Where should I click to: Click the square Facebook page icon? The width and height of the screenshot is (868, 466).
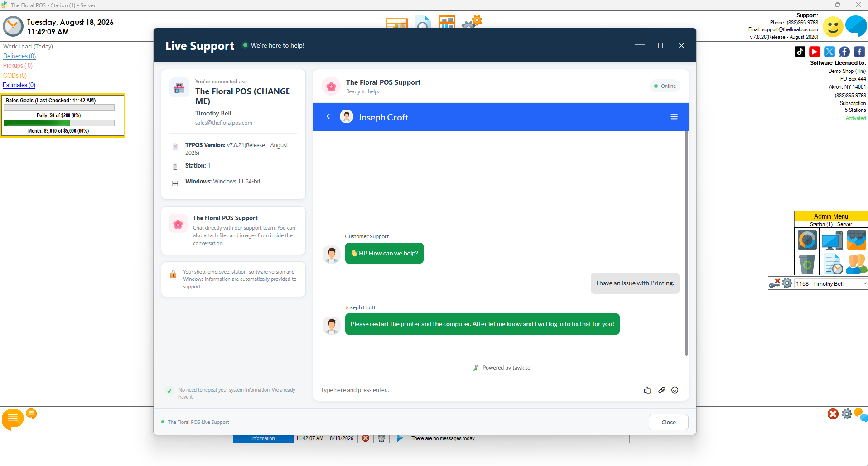[x=859, y=52]
